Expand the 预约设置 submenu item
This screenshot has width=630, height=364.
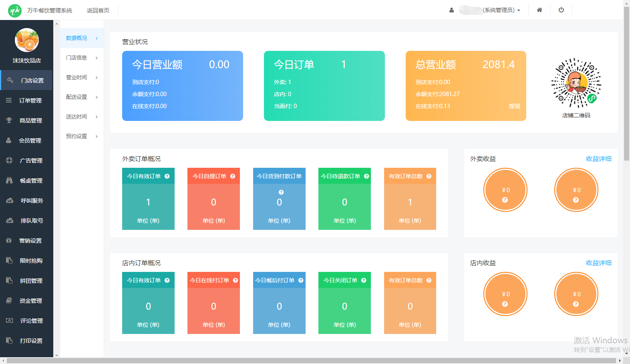coord(82,136)
